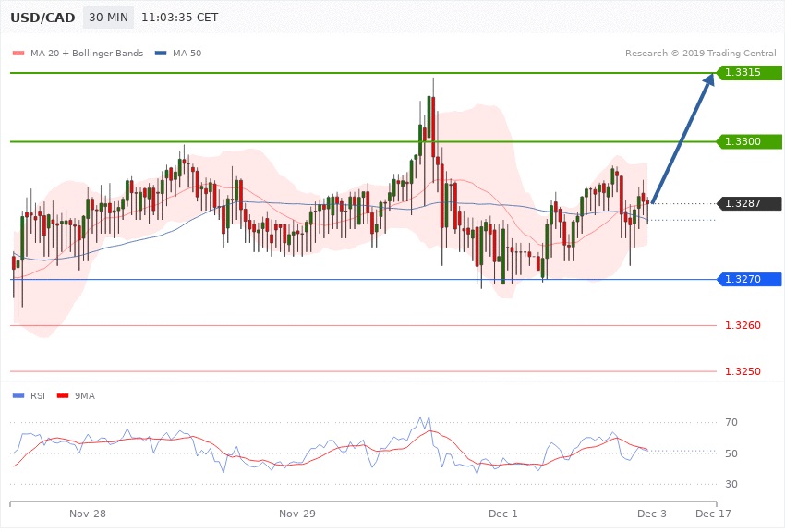785x532 pixels.
Task: Click the red 9MA legend swatch
Action: click(x=64, y=396)
